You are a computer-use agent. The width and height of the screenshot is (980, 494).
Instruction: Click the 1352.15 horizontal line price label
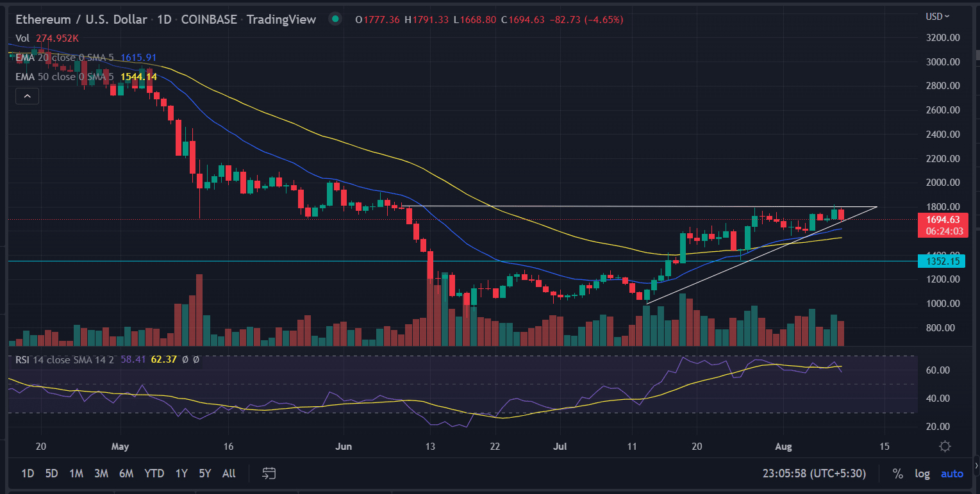(x=938, y=261)
